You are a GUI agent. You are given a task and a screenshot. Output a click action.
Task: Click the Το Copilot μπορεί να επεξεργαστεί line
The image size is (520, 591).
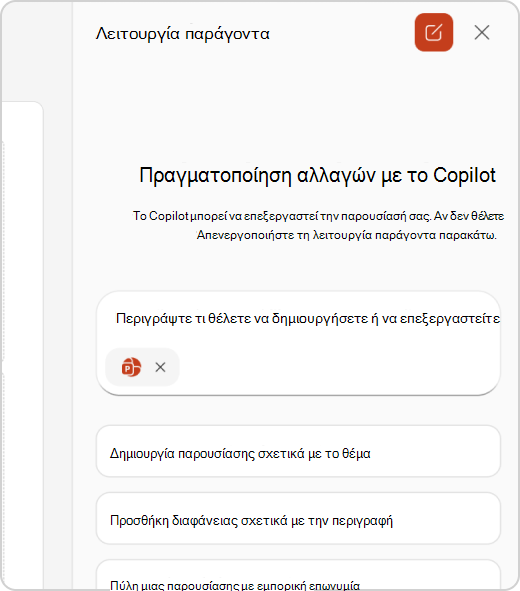tap(318, 216)
